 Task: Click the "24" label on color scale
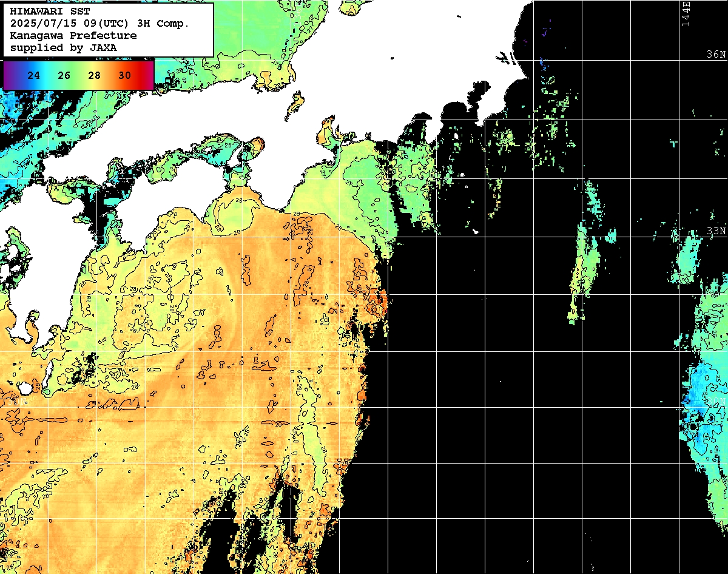[34, 76]
